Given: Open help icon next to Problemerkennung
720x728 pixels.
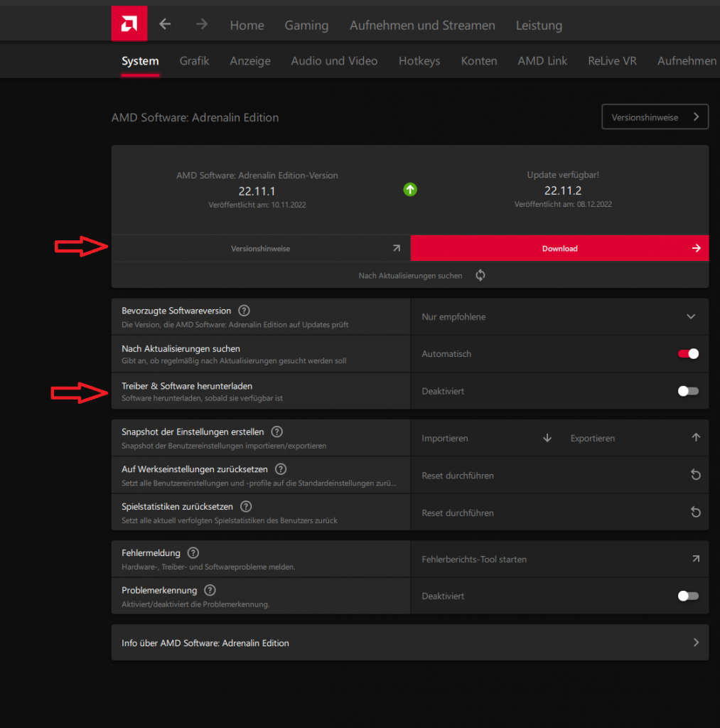Looking at the screenshot, I should (x=210, y=590).
